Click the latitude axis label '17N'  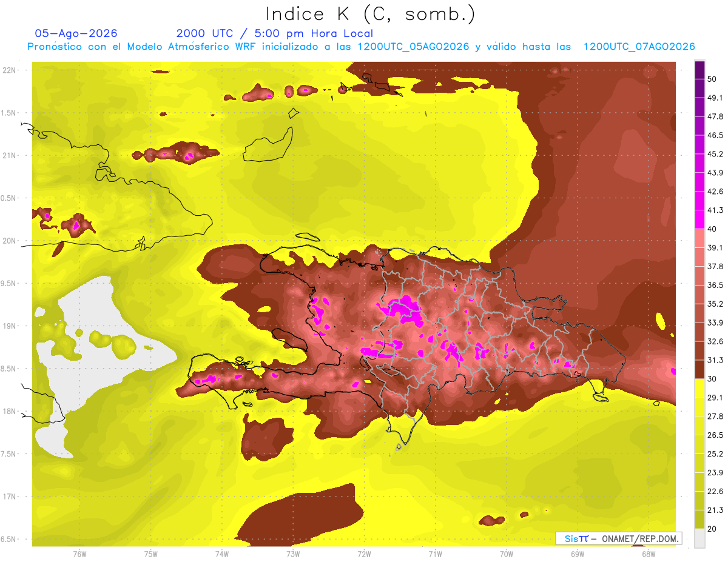10,497
